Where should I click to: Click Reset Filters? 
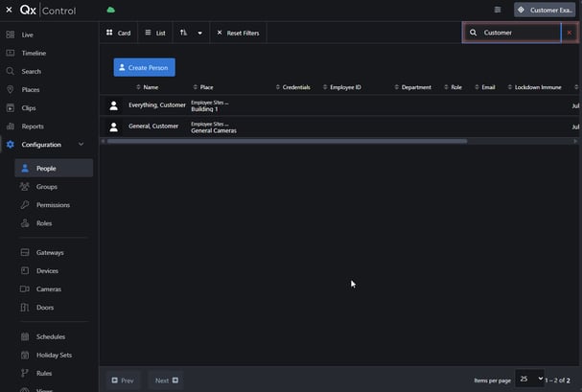coord(239,33)
